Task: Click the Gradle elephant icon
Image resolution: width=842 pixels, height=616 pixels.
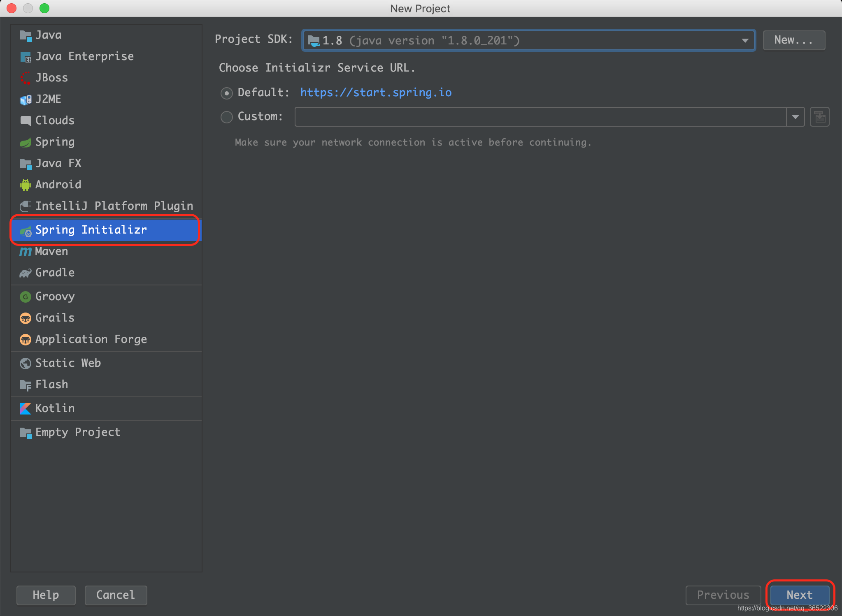Action: (26, 273)
